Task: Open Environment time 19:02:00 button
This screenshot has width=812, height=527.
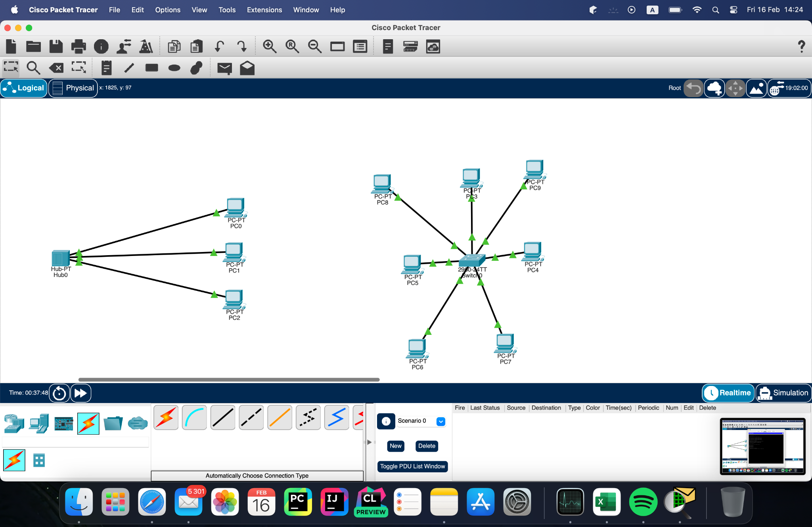Action: 789,88
